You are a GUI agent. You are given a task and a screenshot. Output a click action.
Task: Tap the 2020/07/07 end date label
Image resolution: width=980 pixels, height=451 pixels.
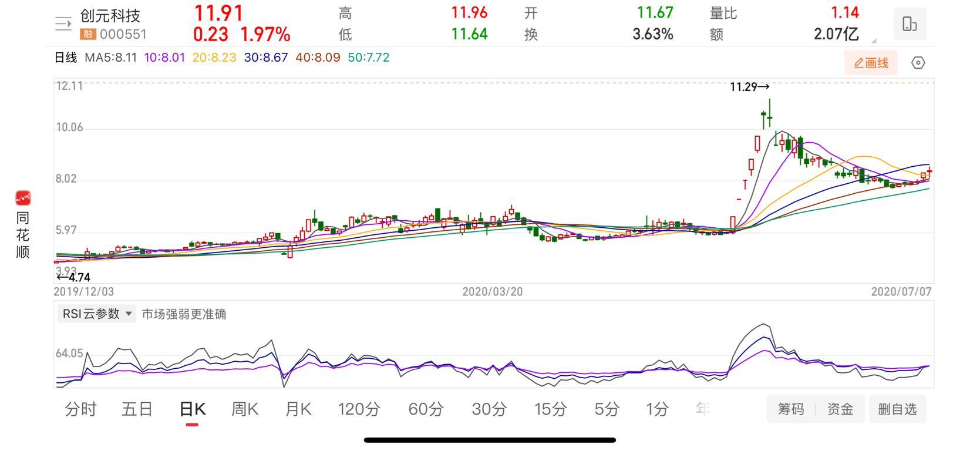click(901, 292)
